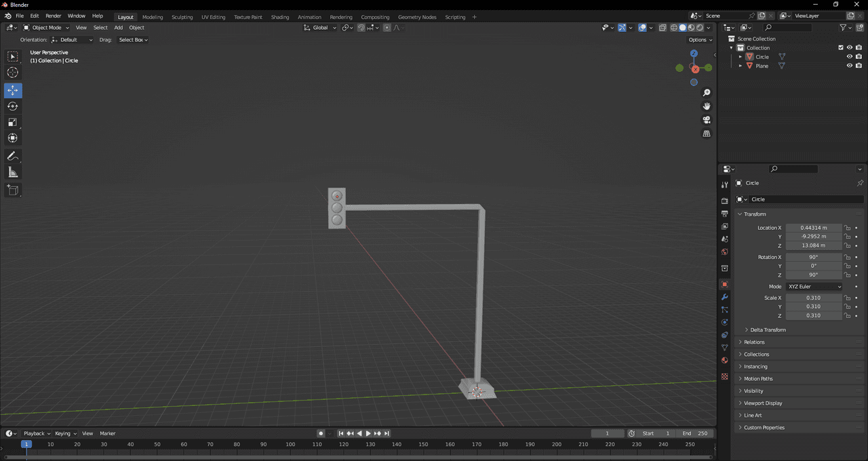Toggle Collection exclude checkbox in outliner

[841, 47]
